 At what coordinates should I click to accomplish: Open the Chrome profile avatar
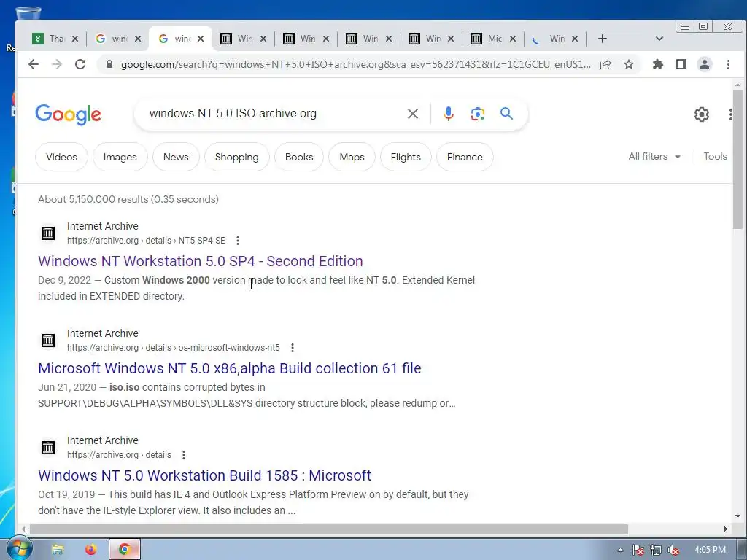705,64
